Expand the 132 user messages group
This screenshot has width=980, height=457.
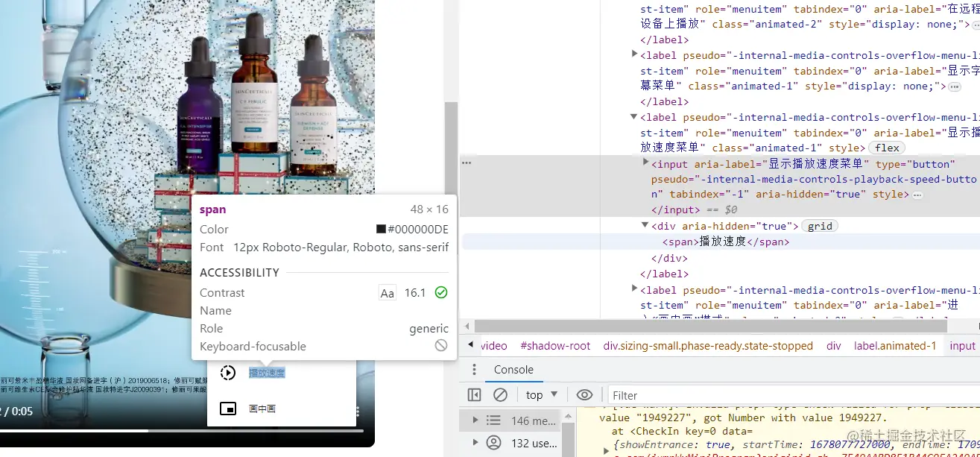pos(475,443)
